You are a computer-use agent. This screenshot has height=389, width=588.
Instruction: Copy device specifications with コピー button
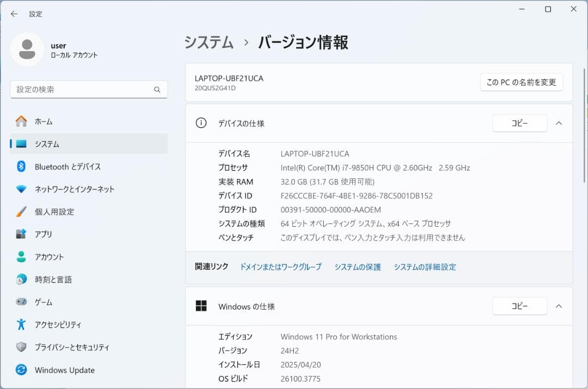point(519,124)
